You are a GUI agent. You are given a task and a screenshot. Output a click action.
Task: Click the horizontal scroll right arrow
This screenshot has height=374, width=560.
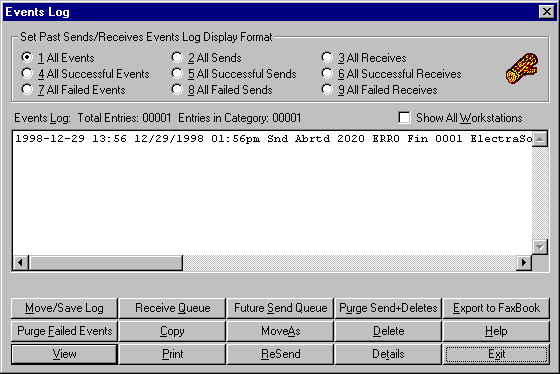point(524,263)
